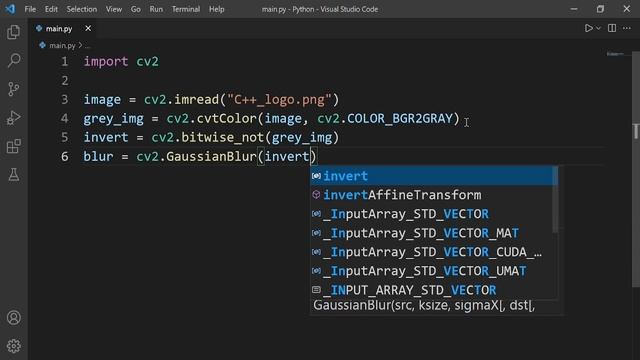Image resolution: width=640 pixels, height=360 pixels.
Task: Click the suggestion list scrollbar
Action: pos(555,200)
